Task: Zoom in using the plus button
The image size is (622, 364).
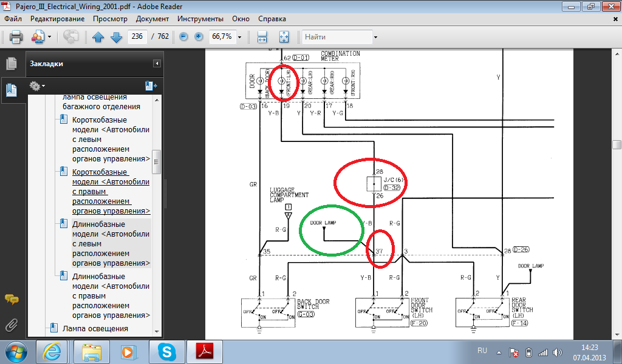Action: 199,37
